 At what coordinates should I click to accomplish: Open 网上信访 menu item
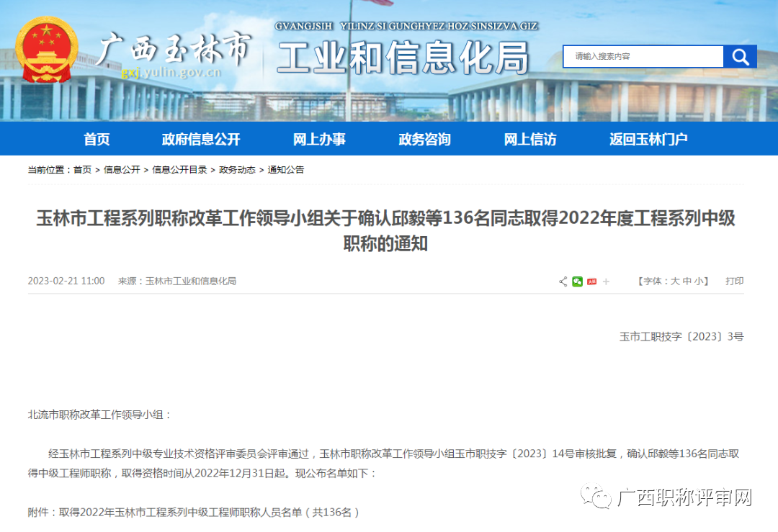[530, 140]
